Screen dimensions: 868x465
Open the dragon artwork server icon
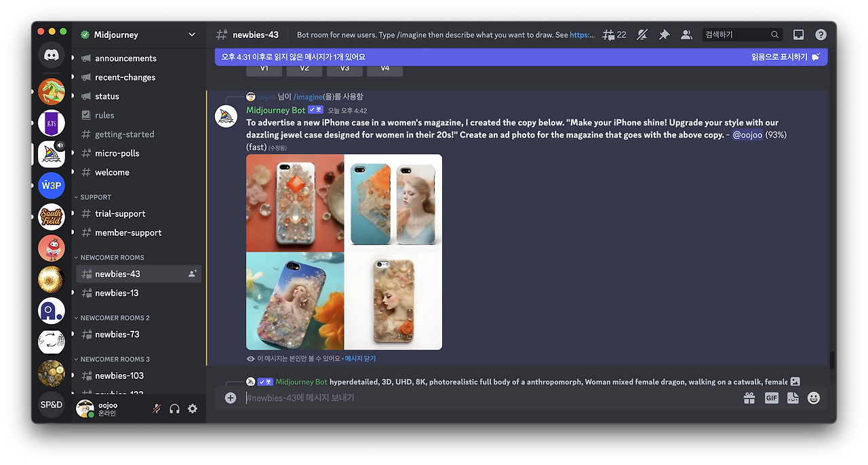coord(52,92)
